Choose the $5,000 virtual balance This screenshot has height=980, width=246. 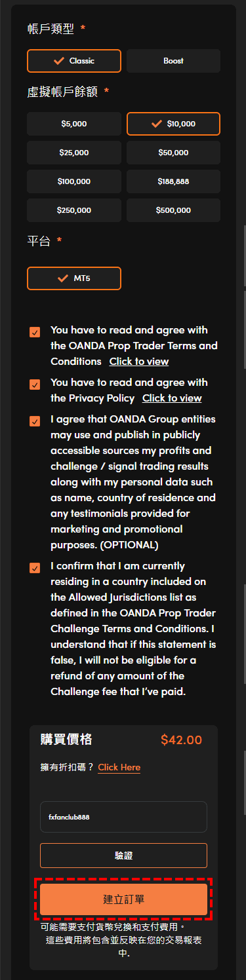(74, 124)
